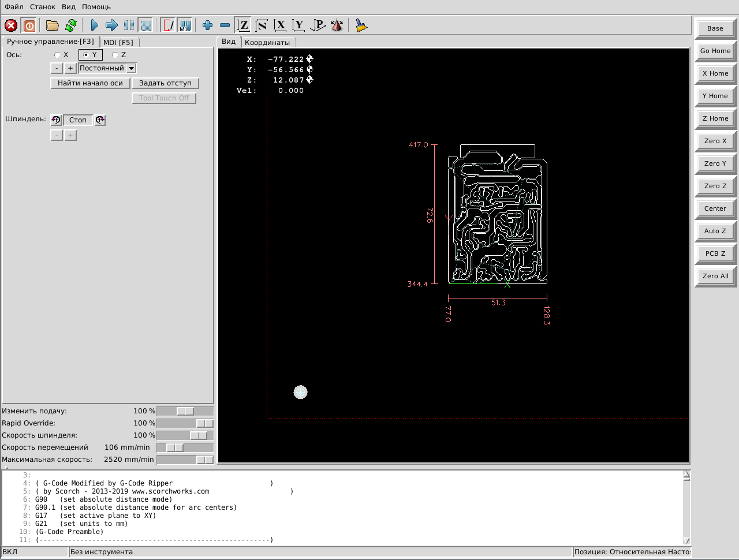Click the Go Home button
The width and height of the screenshot is (739, 560).
coord(715,51)
